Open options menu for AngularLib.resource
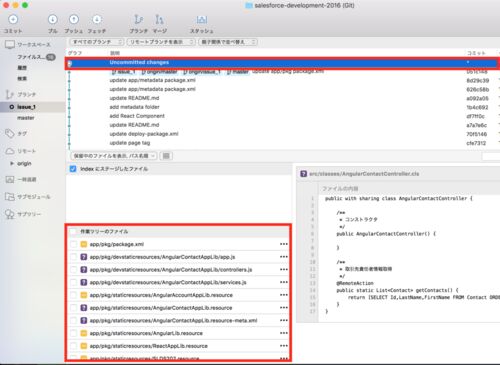This screenshot has height=365, width=500. [x=284, y=333]
